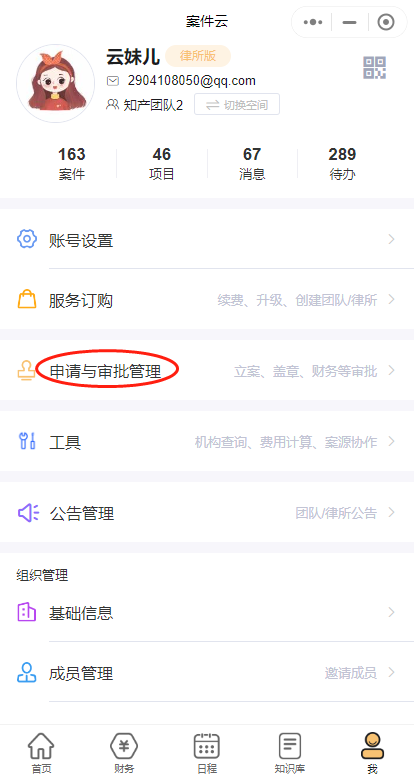Screen dimensions: 414x780
Task: Click the person icon for 成员管理
Action: 27,673
